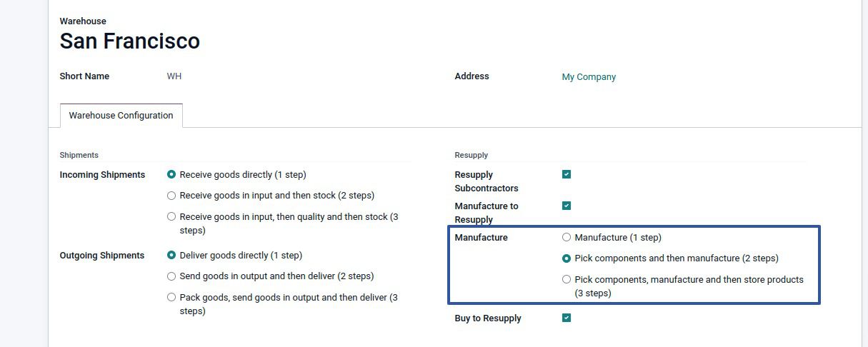
Task: Click the Manufacture field label
Action: click(x=481, y=238)
